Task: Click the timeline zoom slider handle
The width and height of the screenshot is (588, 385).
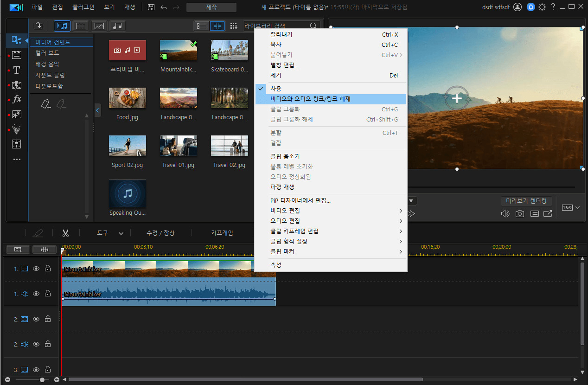Action: click(x=42, y=379)
